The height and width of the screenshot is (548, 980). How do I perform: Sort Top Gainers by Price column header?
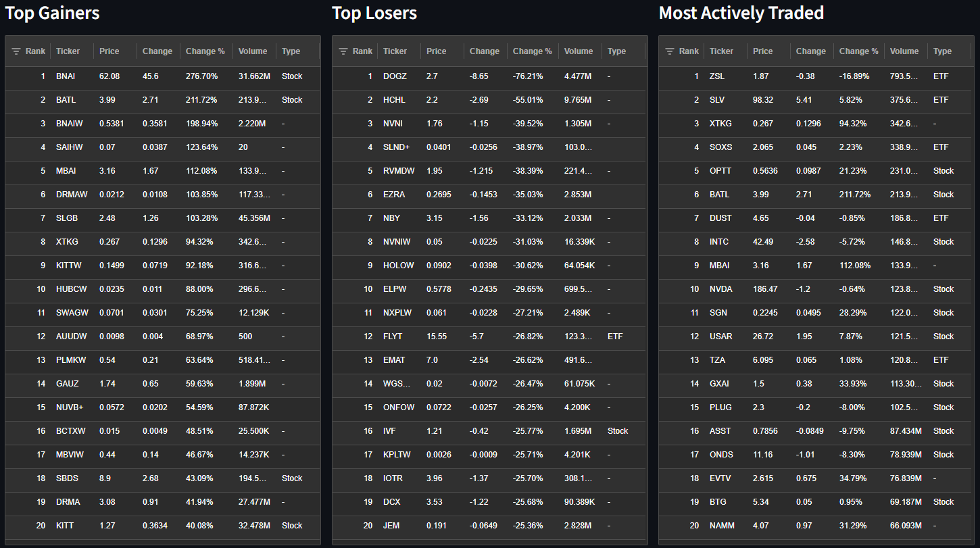point(109,51)
